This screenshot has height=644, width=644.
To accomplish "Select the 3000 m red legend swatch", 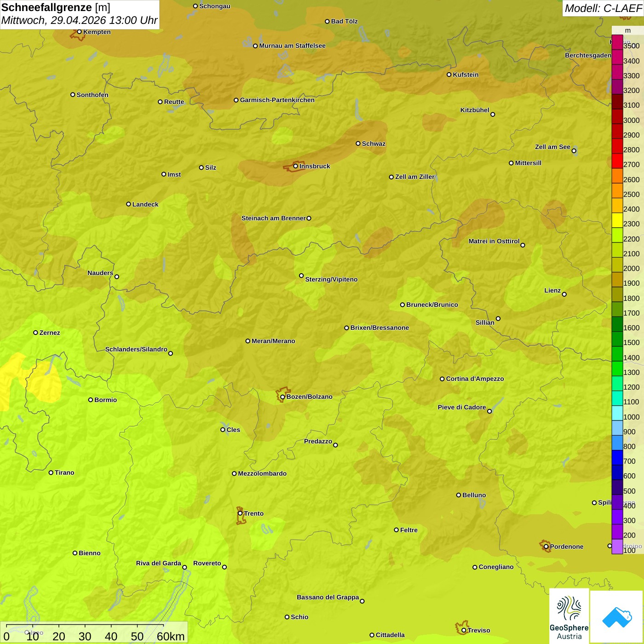I will point(617,116).
